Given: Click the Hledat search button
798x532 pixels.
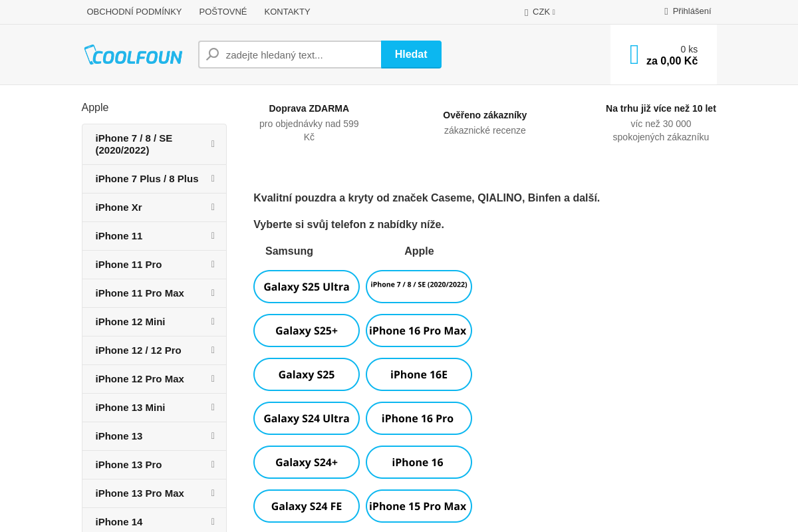Looking at the screenshot, I should click(x=411, y=55).
